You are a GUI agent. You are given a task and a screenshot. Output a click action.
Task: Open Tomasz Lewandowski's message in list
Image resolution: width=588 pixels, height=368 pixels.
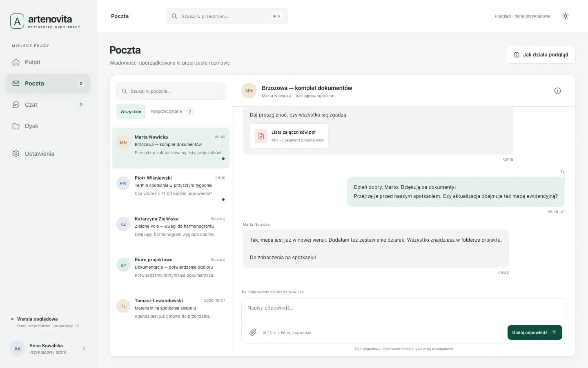(x=171, y=312)
